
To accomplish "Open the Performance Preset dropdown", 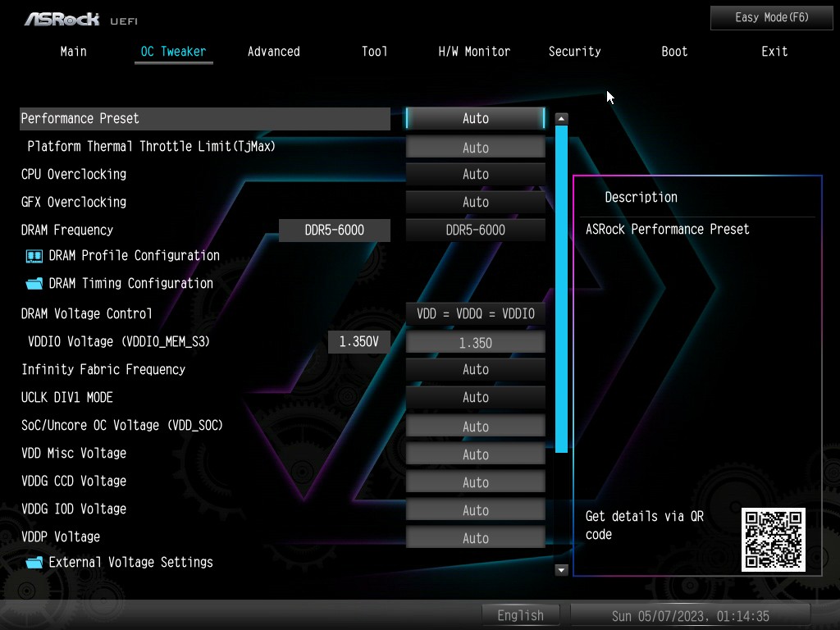I will tap(475, 119).
